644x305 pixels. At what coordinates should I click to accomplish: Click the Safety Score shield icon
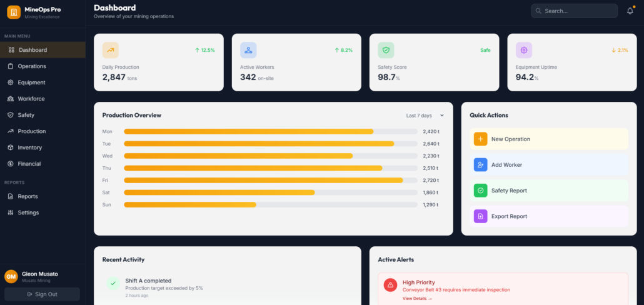click(386, 50)
